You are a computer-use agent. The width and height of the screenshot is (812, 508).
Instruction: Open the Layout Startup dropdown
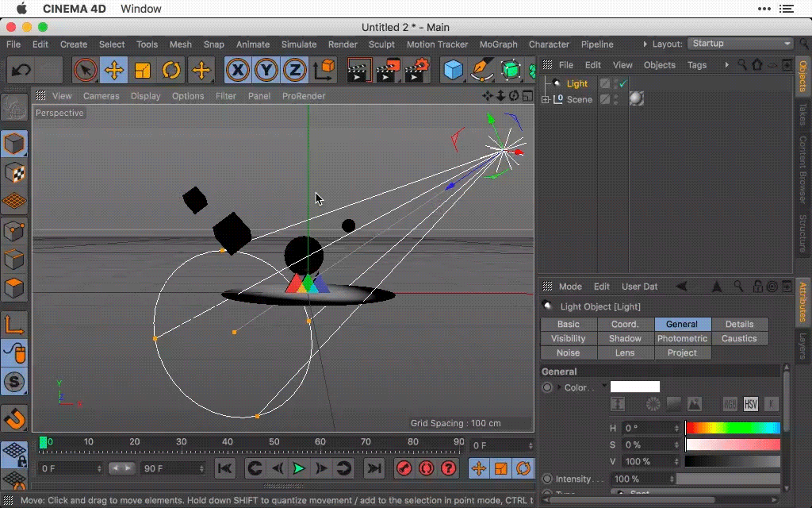pyautogui.click(x=741, y=44)
